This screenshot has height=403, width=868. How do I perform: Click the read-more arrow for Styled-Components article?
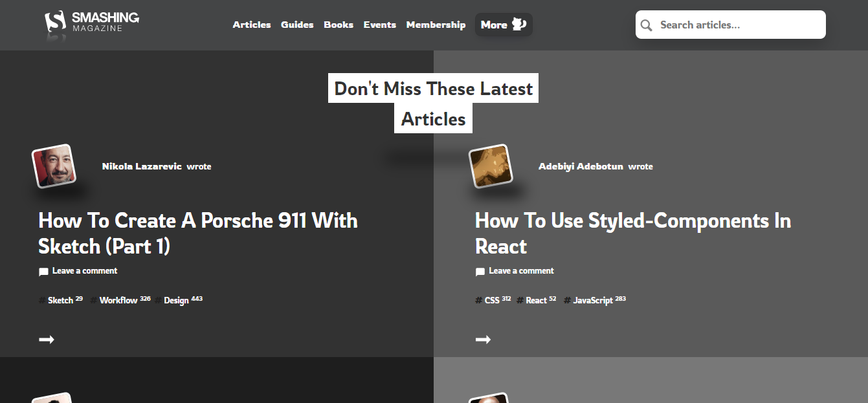[x=484, y=340]
